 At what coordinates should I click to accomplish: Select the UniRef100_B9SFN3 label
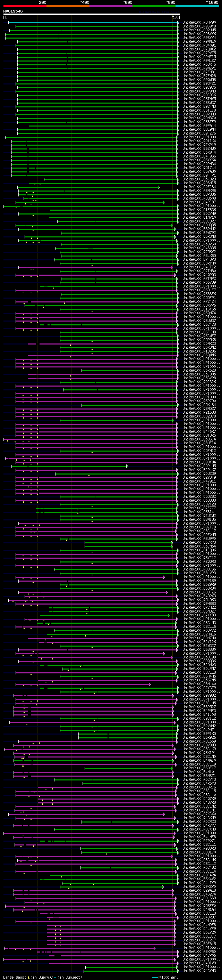(199, 106)
